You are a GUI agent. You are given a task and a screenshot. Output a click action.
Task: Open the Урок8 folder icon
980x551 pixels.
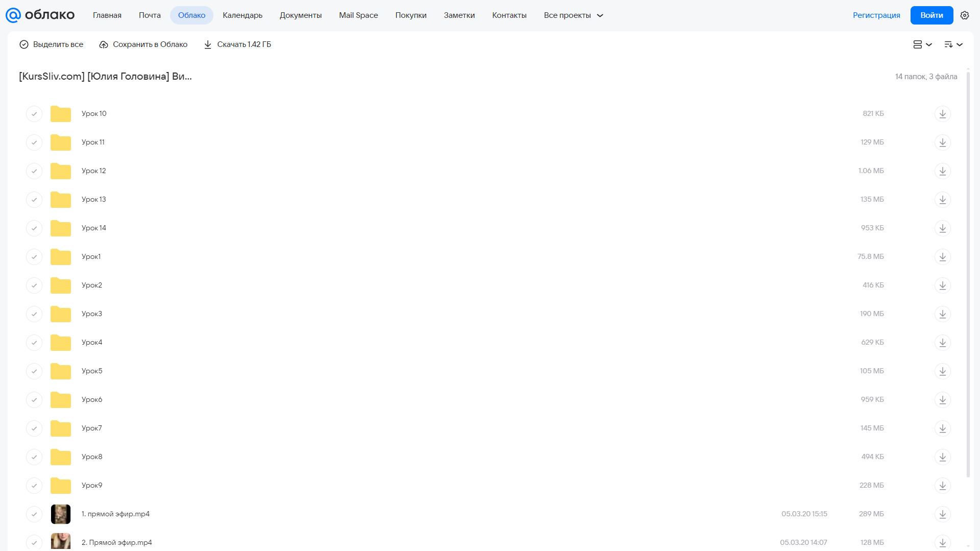click(61, 457)
